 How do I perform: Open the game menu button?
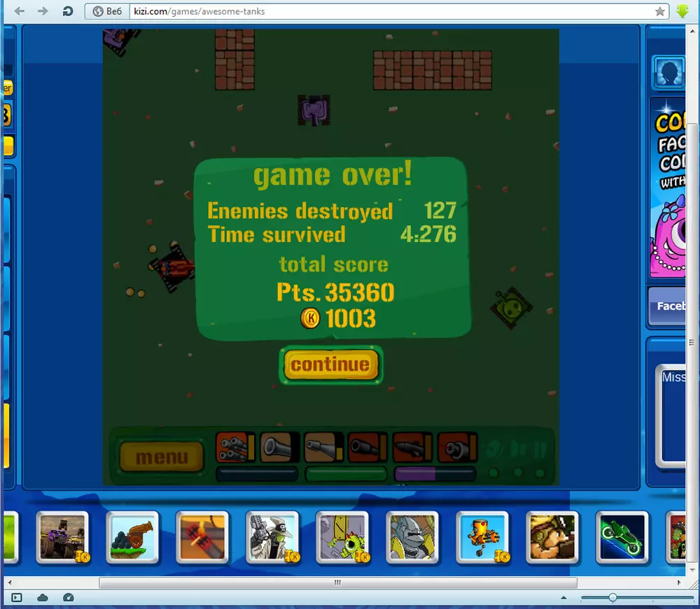162,458
